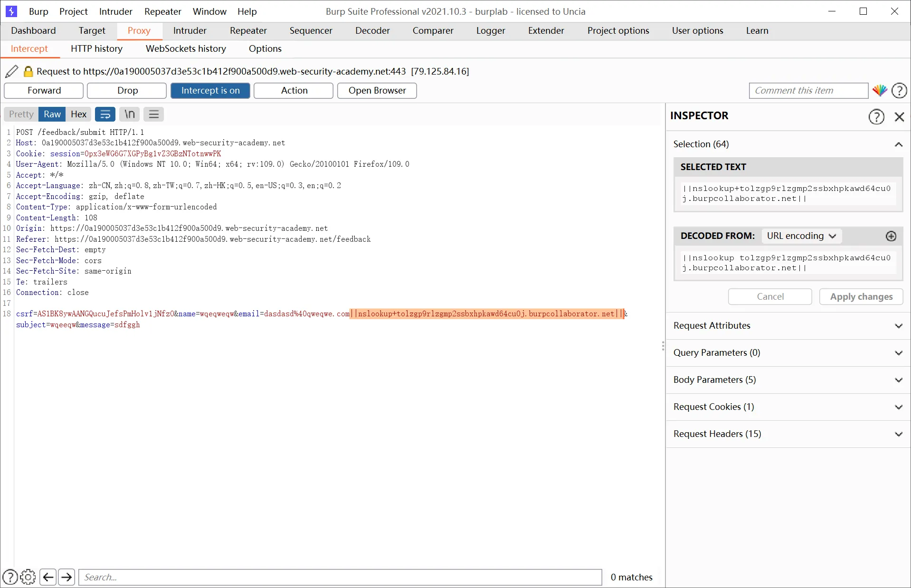
Task: Open the Repeater menu in menu bar
Action: pyautogui.click(x=163, y=11)
